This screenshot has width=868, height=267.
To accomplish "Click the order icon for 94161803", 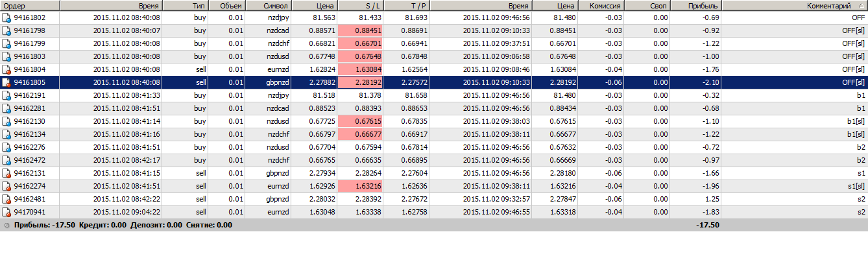I will point(6,56).
